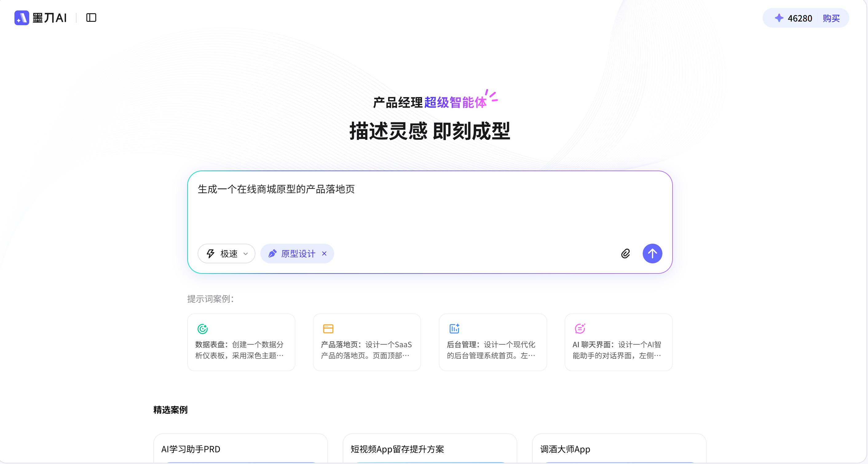868x464 pixels.
Task: Click the sparkle icon next to 46280 credits
Action: pyautogui.click(x=779, y=18)
